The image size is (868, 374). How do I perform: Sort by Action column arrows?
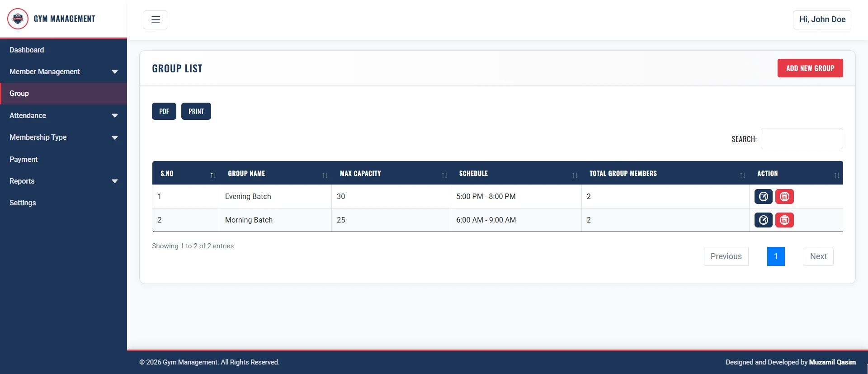coord(837,175)
